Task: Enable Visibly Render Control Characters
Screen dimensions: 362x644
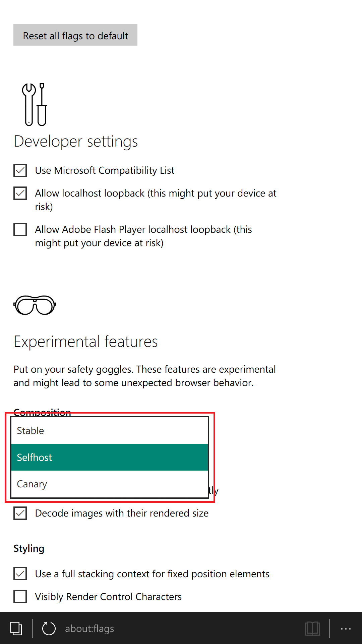Action: (20, 596)
